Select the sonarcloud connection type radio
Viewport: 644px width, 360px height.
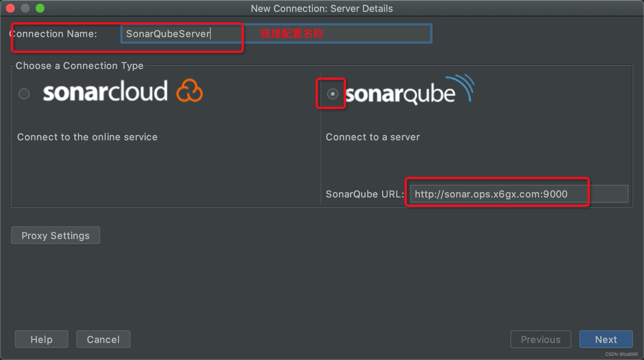click(x=24, y=94)
